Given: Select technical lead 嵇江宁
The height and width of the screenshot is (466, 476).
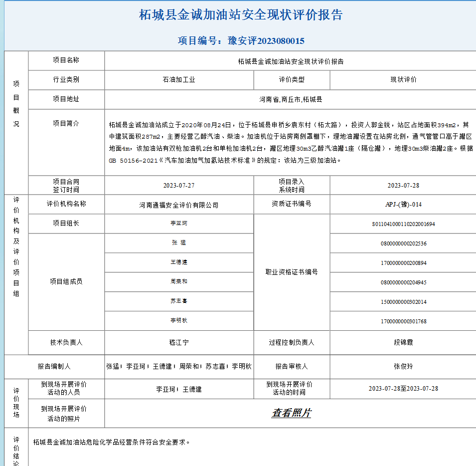Looking at the screenshot, I should click(x=179, y=342).
